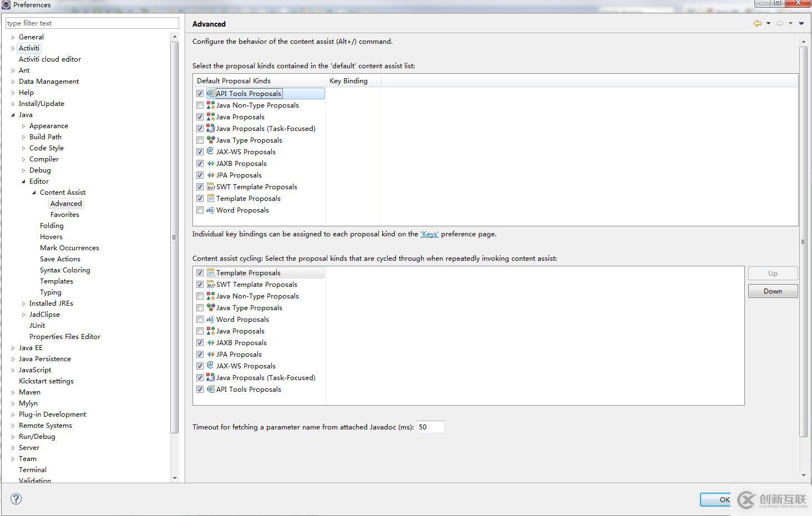Open Kickstart settings preference page
Viewport: 812px width, 516px height.
pyautogui.click(x=46, y=381)
